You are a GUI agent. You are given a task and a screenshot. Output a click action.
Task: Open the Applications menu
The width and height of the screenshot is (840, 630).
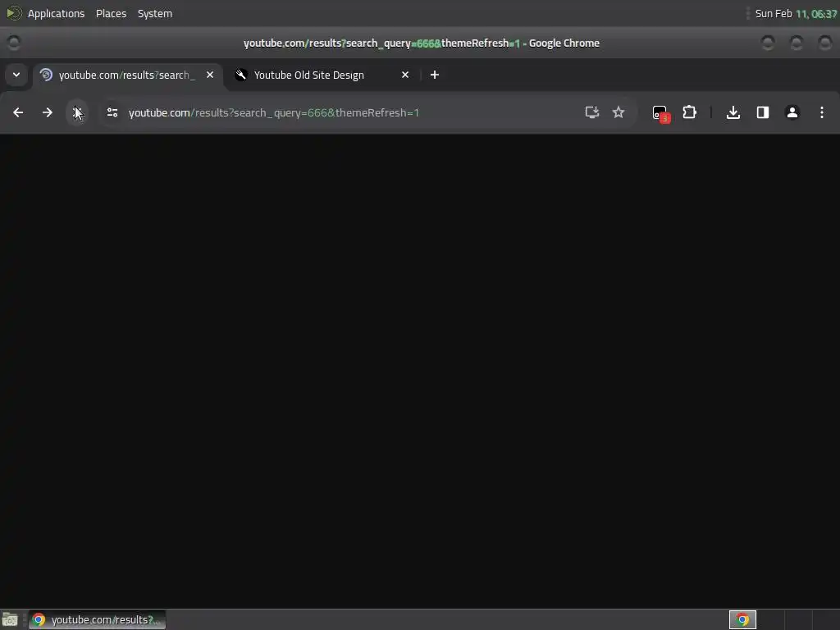[56, 13]
